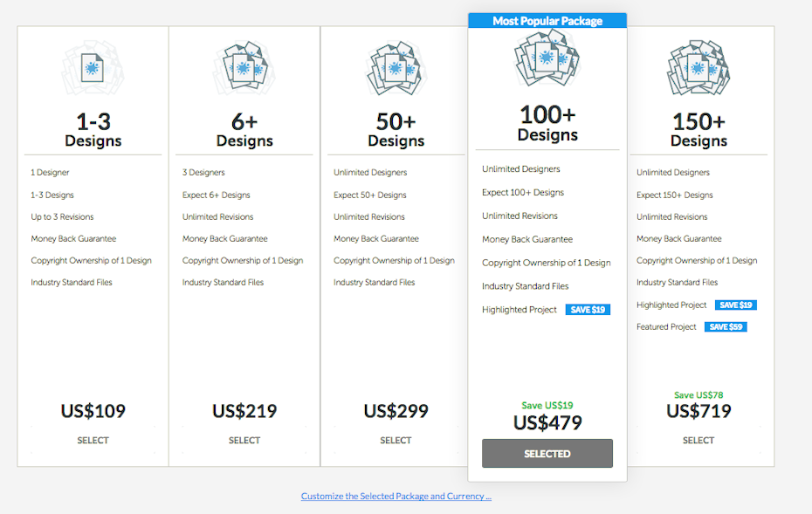This screenshot has width=812, height=514.
Task: Choose the US$299 package via Select
Action: (396, 441)
